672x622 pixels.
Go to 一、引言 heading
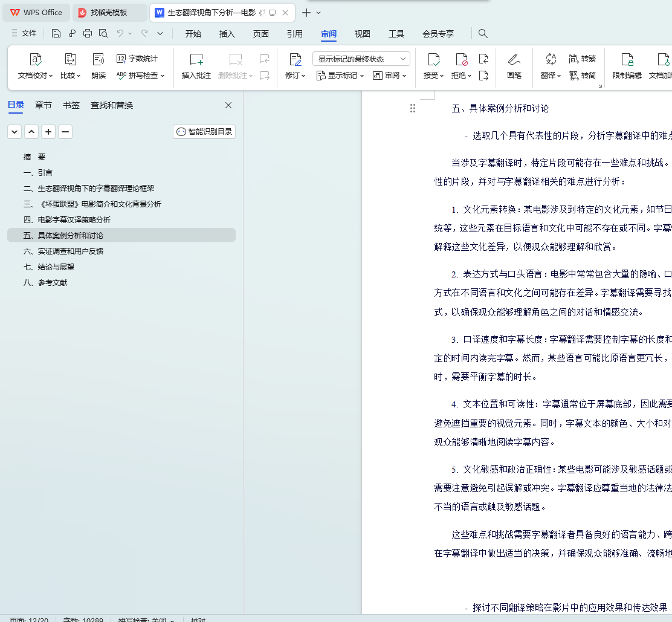[x=38, y=172]
